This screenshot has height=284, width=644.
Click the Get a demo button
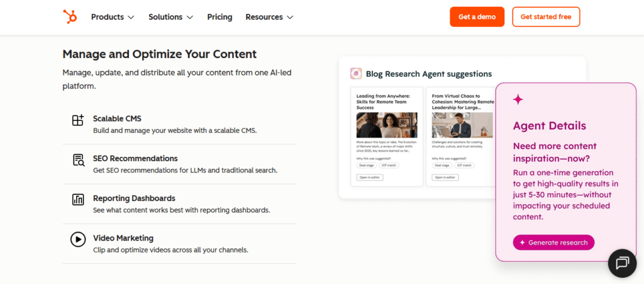[x=477, y=17]
